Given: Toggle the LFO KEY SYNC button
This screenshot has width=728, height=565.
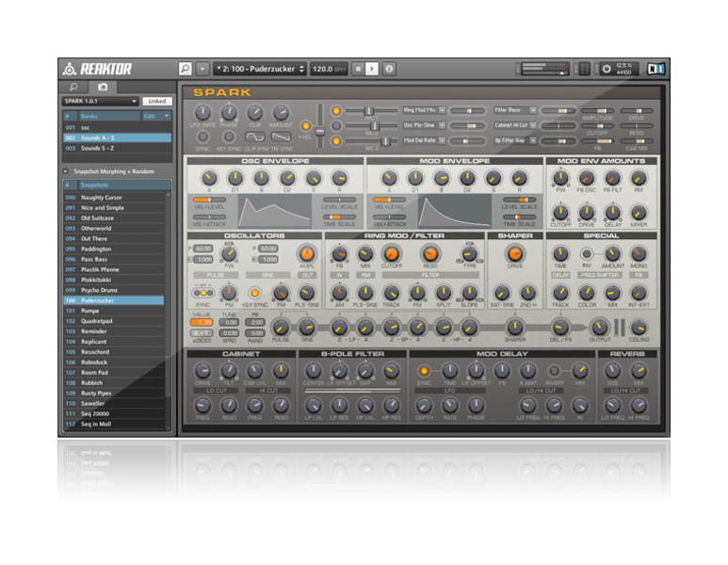Looking at the screenshot, I should coord(229,137).
